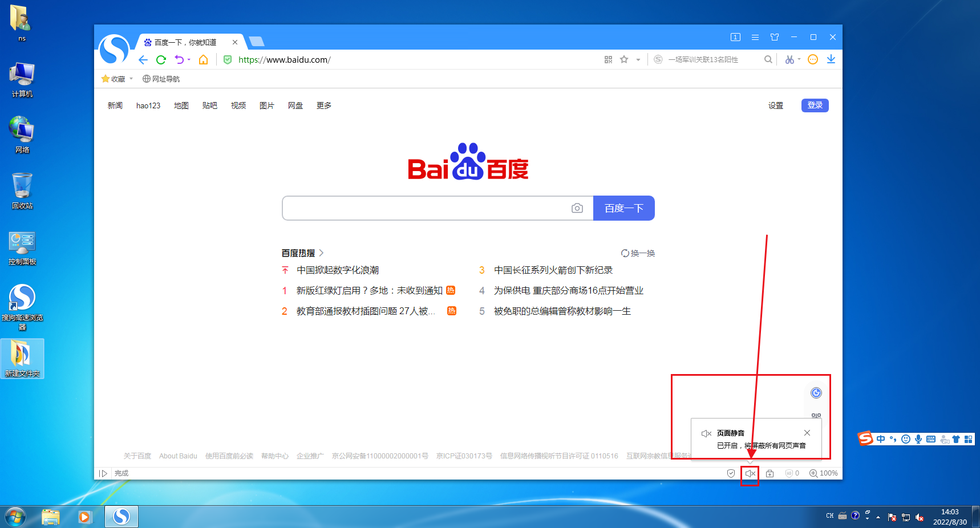Toggle the AD blocker shield in status bar

click(792, 473)
